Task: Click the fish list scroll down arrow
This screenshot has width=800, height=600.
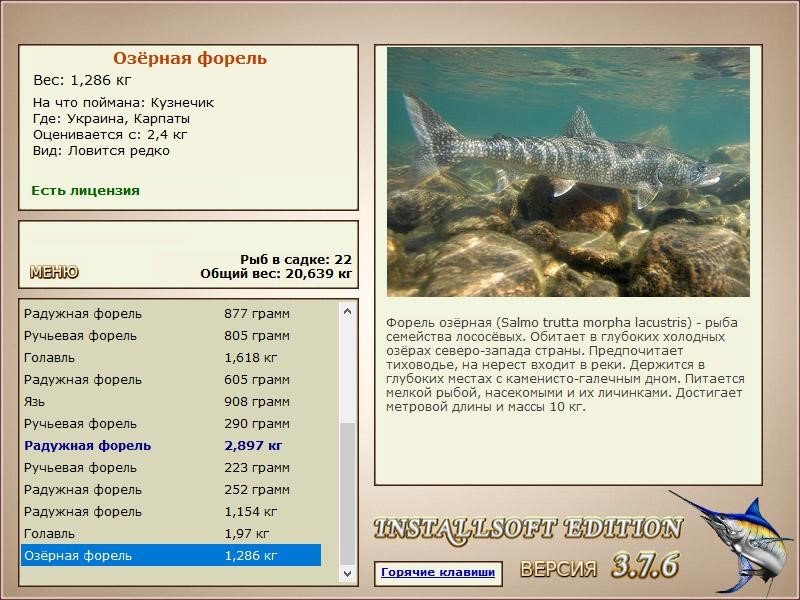Action: (347, 573)
